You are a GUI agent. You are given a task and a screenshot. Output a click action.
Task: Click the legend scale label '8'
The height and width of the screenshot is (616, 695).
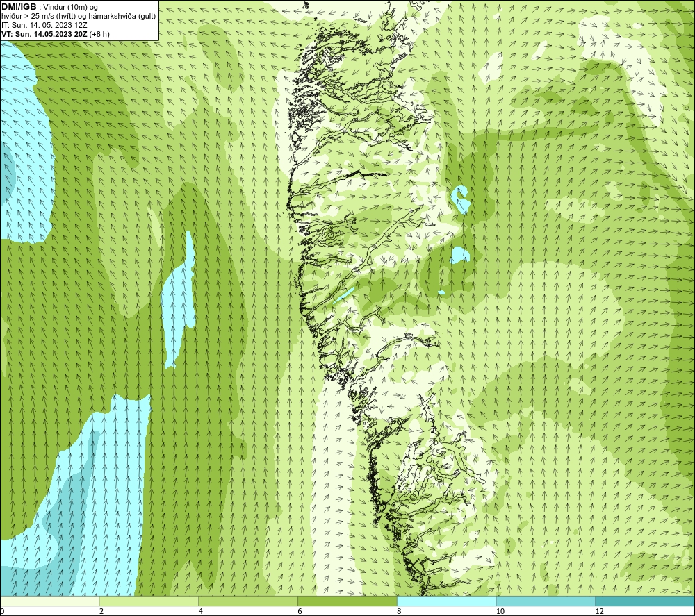click(x=400, y=611)
